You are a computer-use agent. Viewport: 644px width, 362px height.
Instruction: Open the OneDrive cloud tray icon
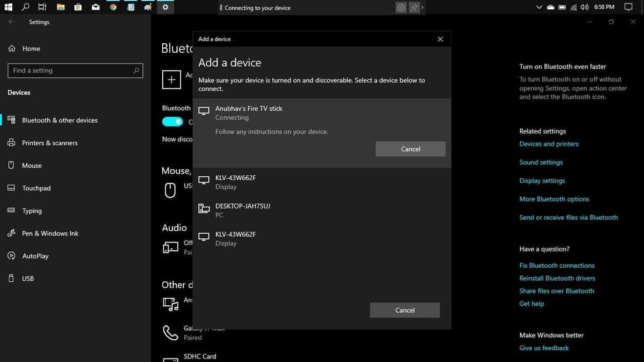pyautogui.click(x=551, y=7)
